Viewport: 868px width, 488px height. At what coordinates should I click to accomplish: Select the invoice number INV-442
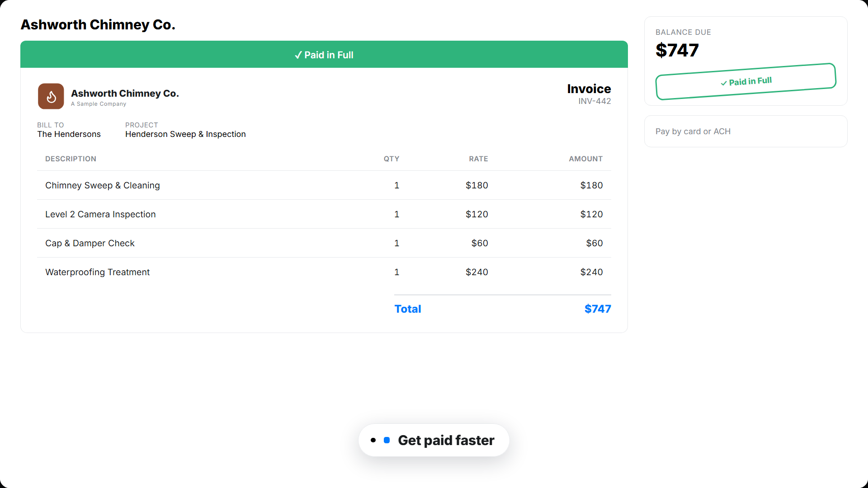pyautogui.click(x=594, y=101)
